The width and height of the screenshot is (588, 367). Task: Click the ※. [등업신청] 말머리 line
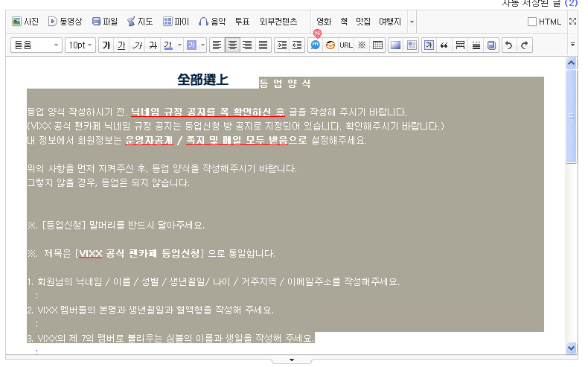(116, 225)
